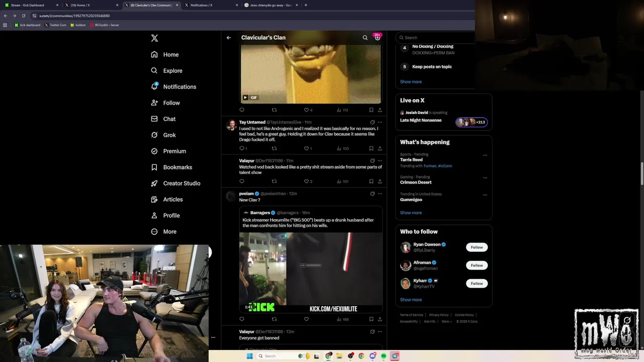Screen dimensions: 644x362
Task: Switch to Stream - Kick Dashboard tab
Action: (x=31, y=5)
